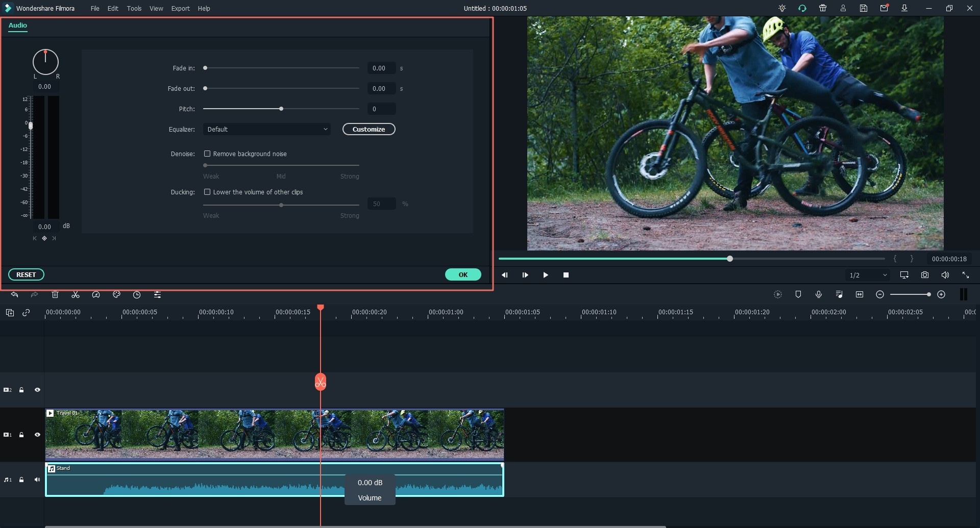Add a marker with the shield icon
The height and width of the screenshot is (528, 980).
(798, 294)
